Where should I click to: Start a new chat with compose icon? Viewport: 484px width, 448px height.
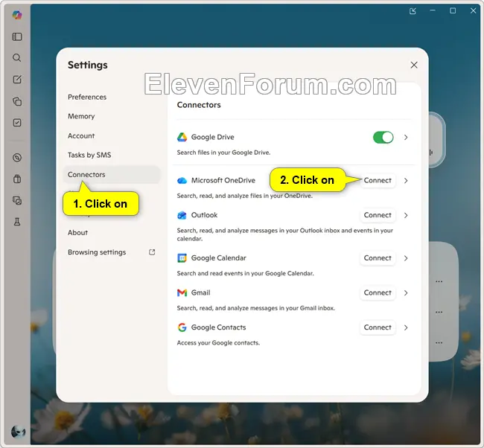(17, 80)
